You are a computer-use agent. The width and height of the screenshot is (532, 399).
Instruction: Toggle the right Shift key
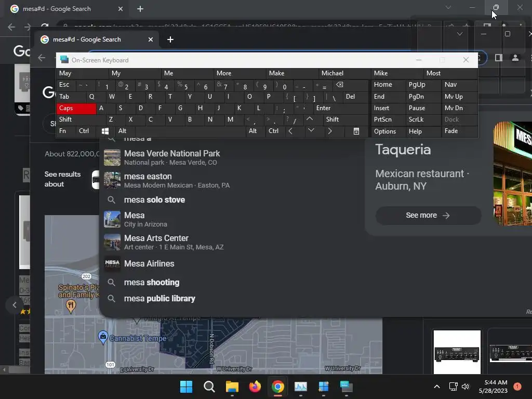tap(345, 119)
